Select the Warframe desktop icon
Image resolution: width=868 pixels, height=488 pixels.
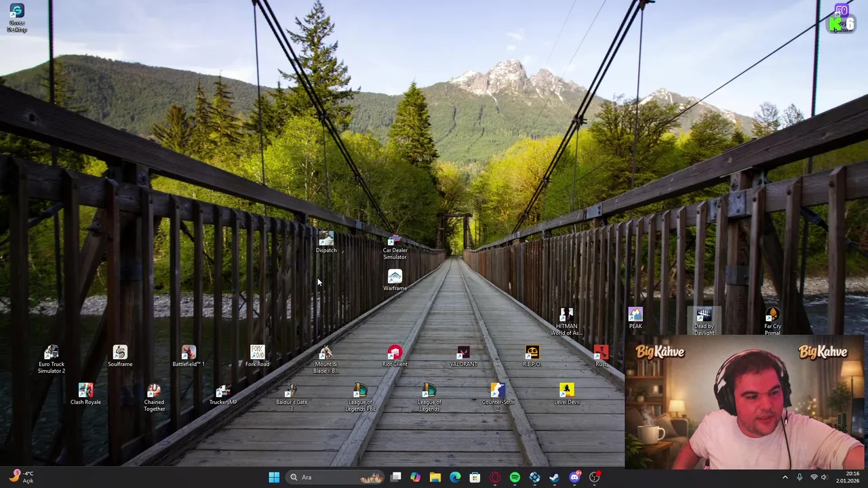click(x=395, y=281)
